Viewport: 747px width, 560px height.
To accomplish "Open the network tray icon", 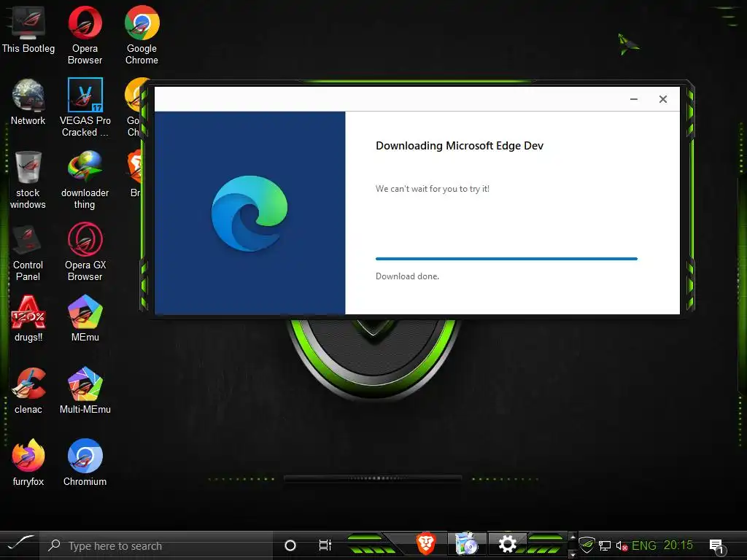I will 605,545.
